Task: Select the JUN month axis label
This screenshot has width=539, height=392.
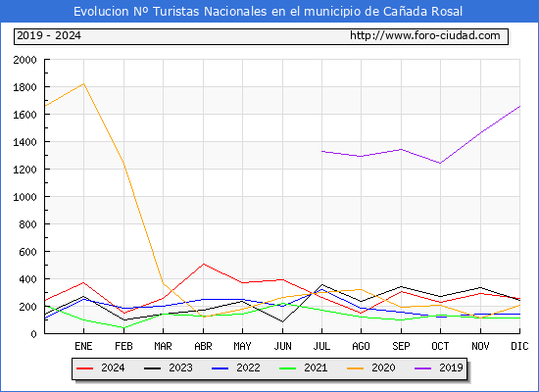Action: (x=282, y=346)
